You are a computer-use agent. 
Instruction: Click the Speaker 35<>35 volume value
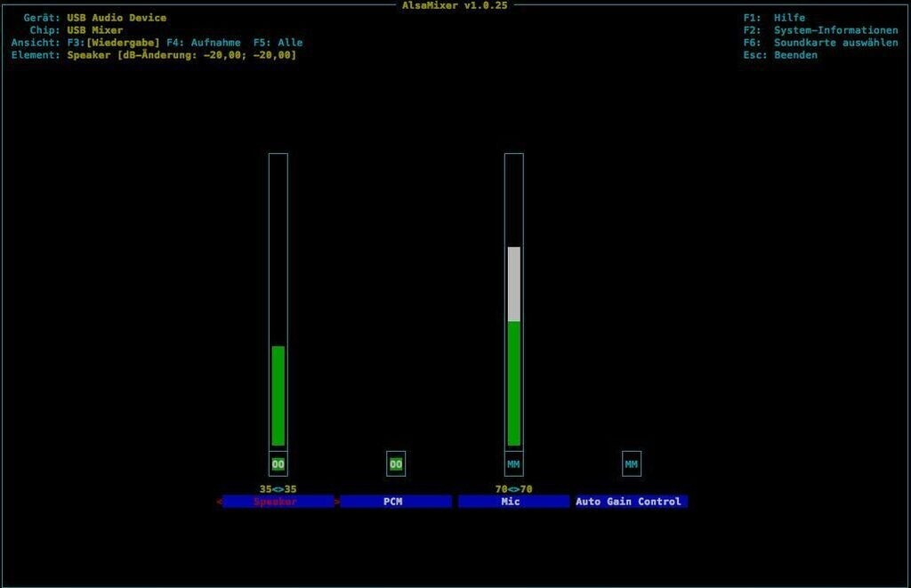pos(278,489)
